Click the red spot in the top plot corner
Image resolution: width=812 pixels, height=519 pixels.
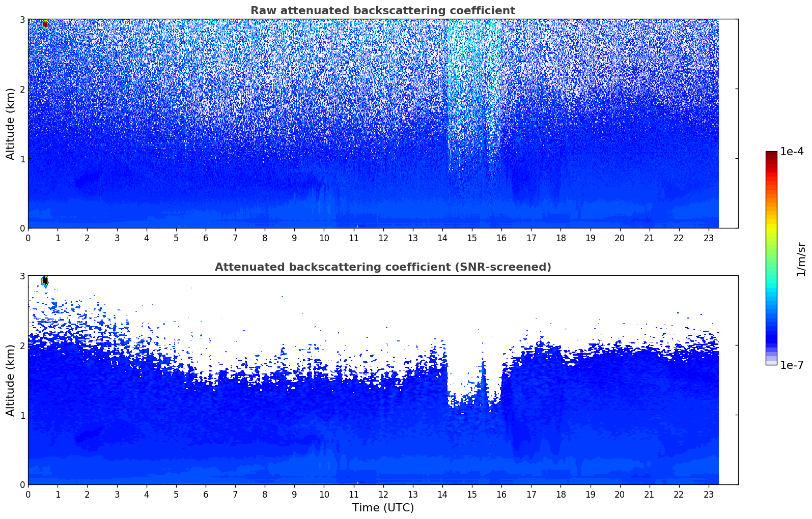[x=45, y=24]
